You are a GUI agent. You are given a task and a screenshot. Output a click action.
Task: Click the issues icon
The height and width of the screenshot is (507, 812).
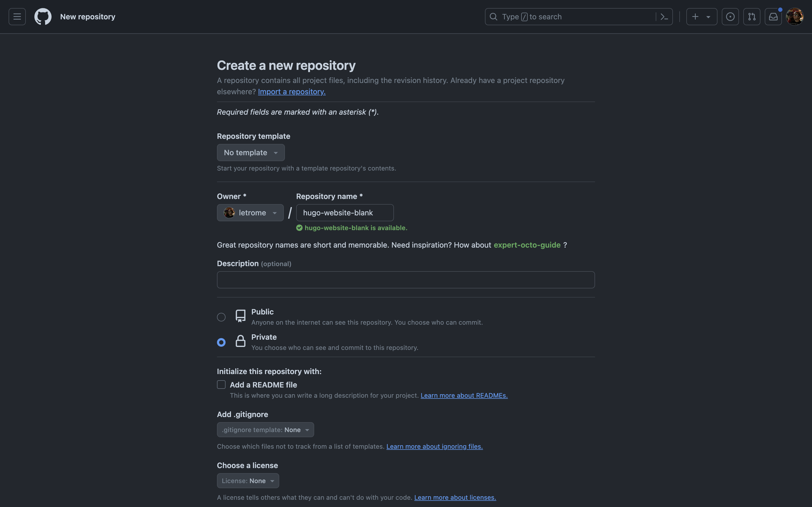tap(730, 16)
